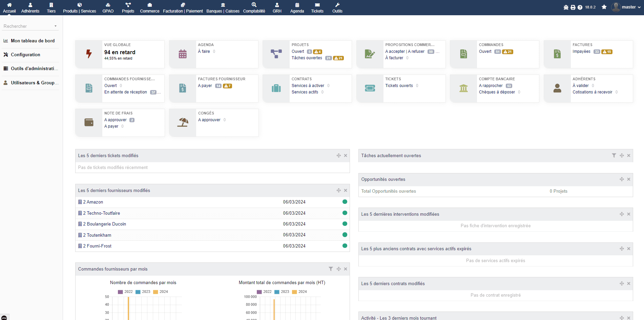Open the Commerce menu
This screenshot has height=320, width=644.
(150, 8)
